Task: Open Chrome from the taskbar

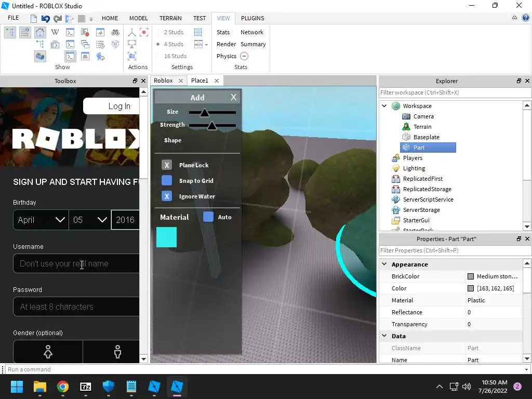Action: [63, 387]
